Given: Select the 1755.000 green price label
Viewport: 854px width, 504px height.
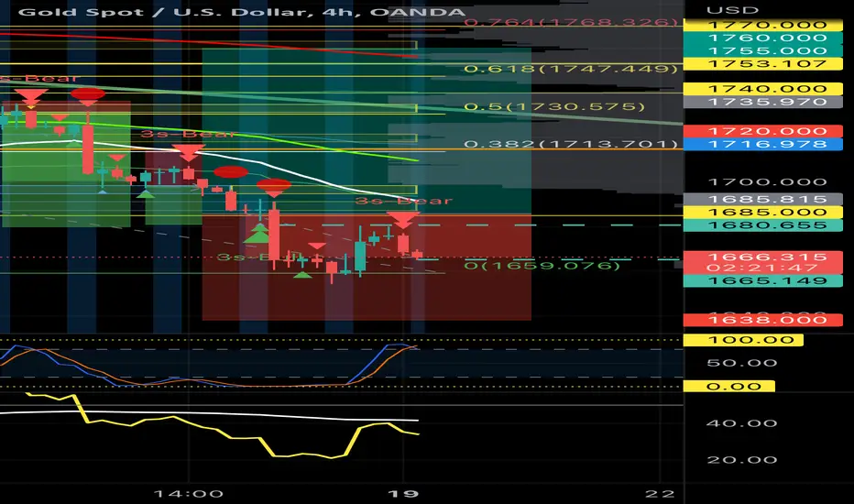Looking at the screenshot, I should pyautogui.click(x=763, y=50).
